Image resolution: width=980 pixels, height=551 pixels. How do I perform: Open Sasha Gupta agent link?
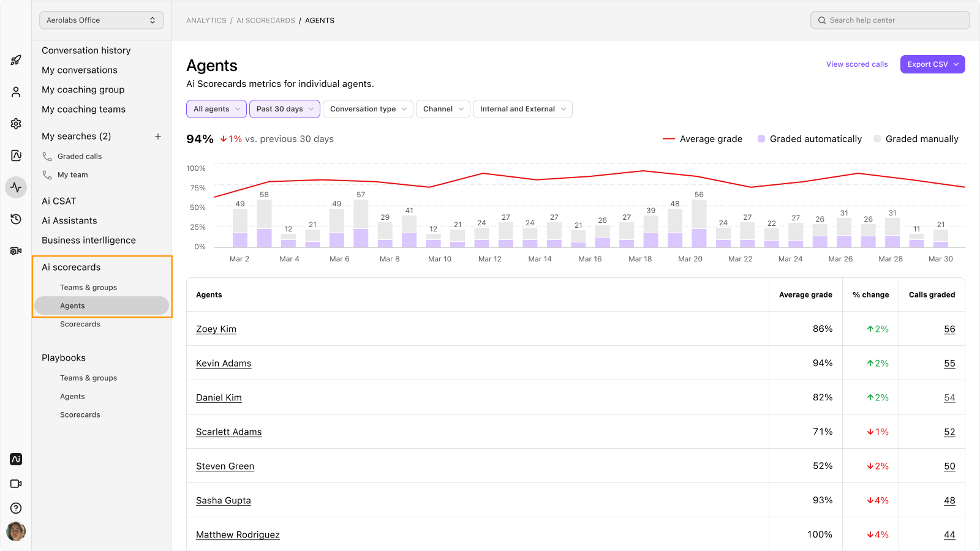click(224, 501)
